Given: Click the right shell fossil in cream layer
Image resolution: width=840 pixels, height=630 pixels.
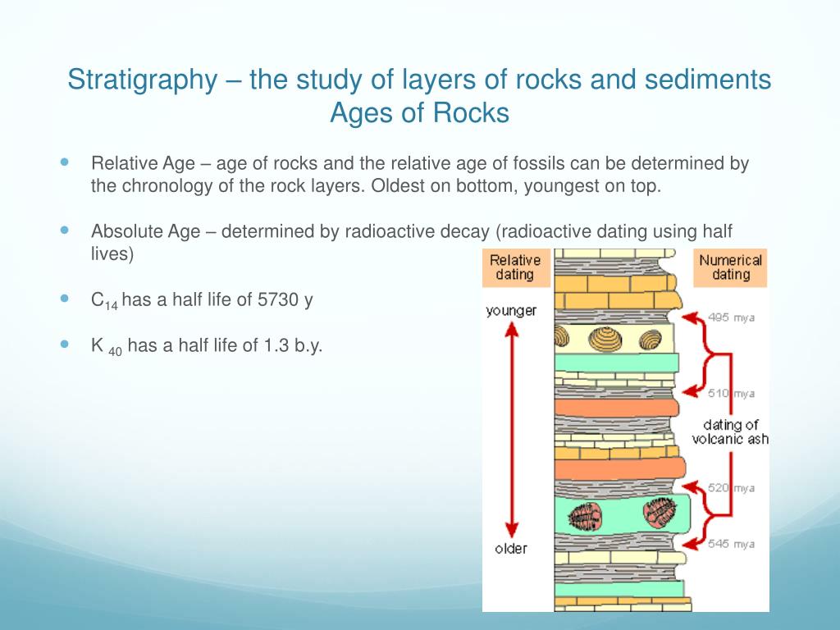Looking at the screenshot, I should point(651,340).
